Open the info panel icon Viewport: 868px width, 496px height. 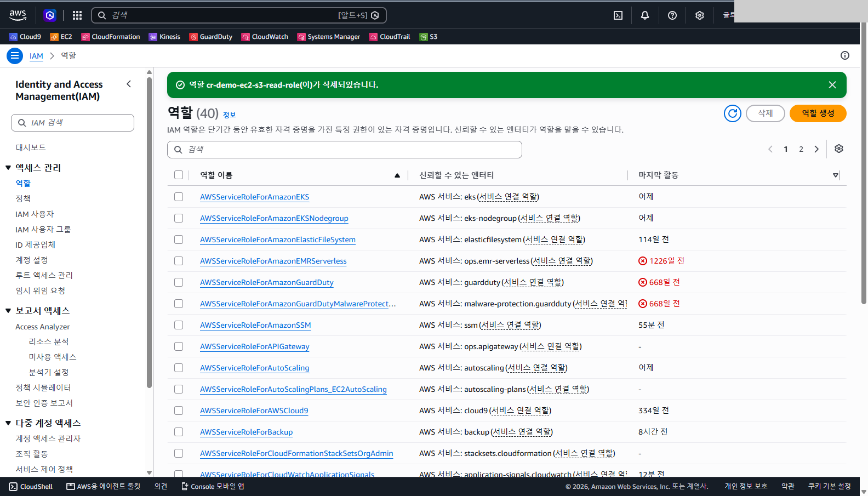pos(845,55)
